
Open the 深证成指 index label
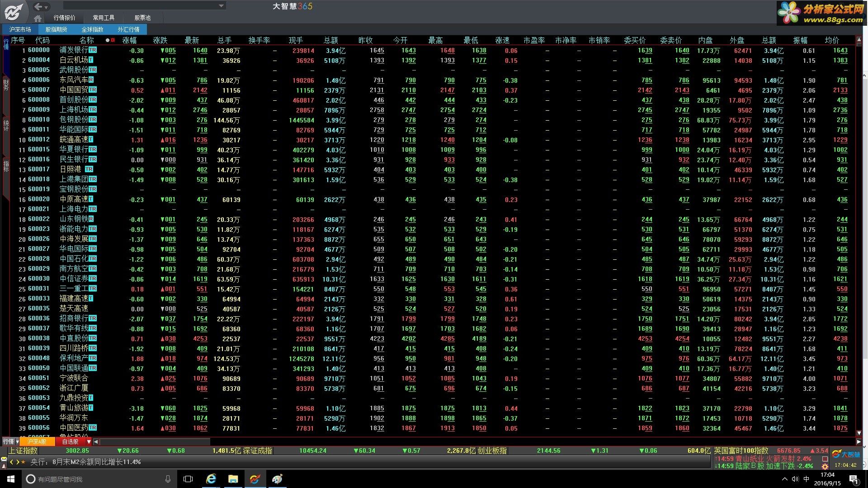tap(258, 450)
